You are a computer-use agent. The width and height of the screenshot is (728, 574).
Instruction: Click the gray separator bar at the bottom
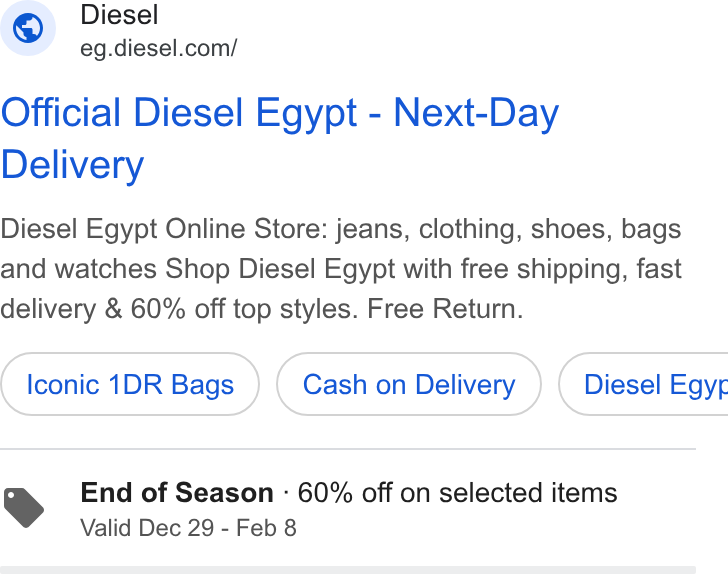[348, 570]
